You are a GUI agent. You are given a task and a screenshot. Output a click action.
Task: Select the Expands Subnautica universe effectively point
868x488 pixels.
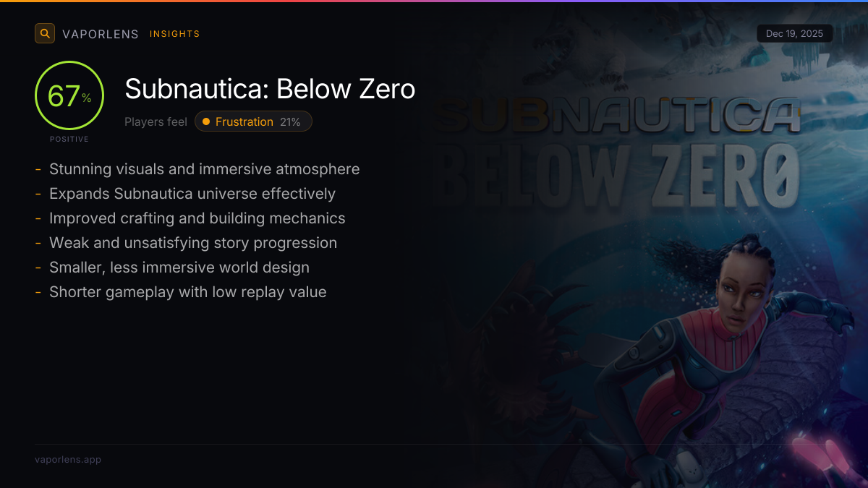(192, 193)
